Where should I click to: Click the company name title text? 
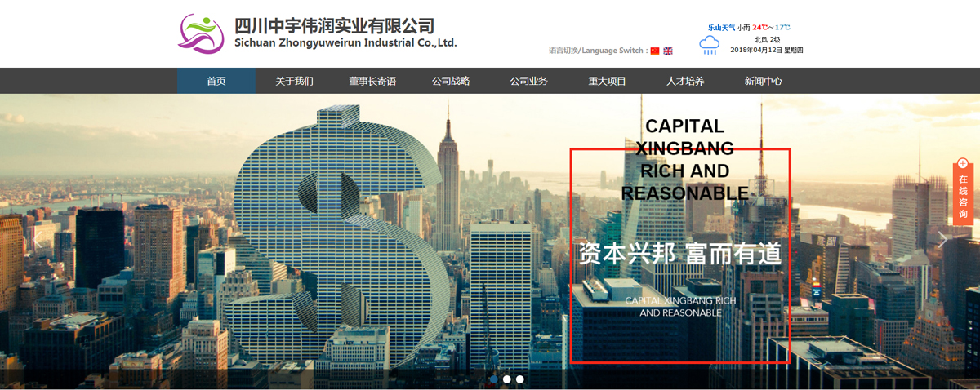click(x=334, y=26)
